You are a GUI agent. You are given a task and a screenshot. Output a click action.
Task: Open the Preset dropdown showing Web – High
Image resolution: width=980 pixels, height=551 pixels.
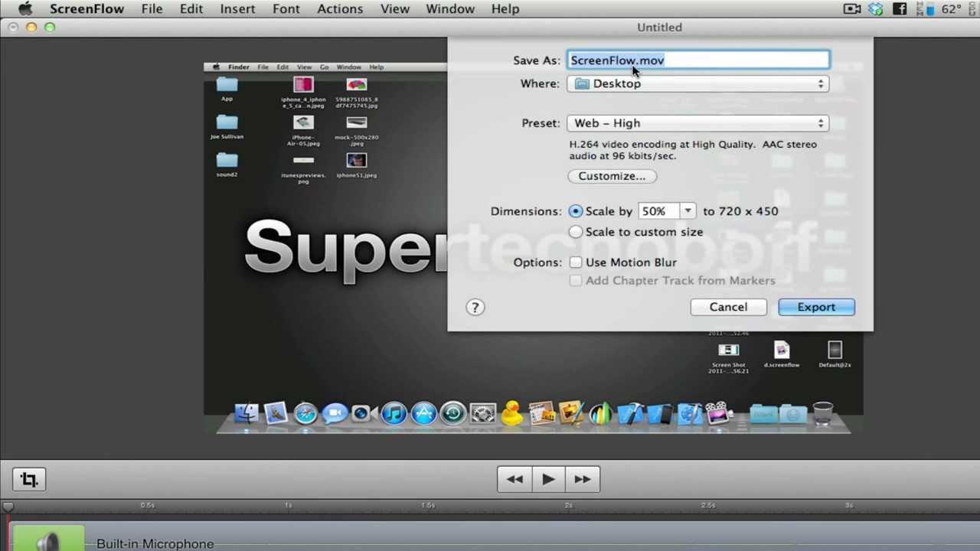tap(697, 123)
